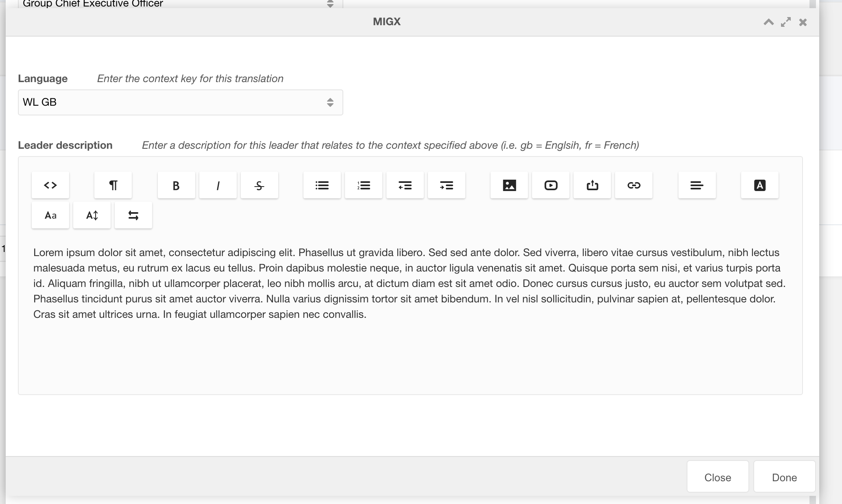Click the hint 'Enter the context key for this translation'

click(x=190, y=79)
